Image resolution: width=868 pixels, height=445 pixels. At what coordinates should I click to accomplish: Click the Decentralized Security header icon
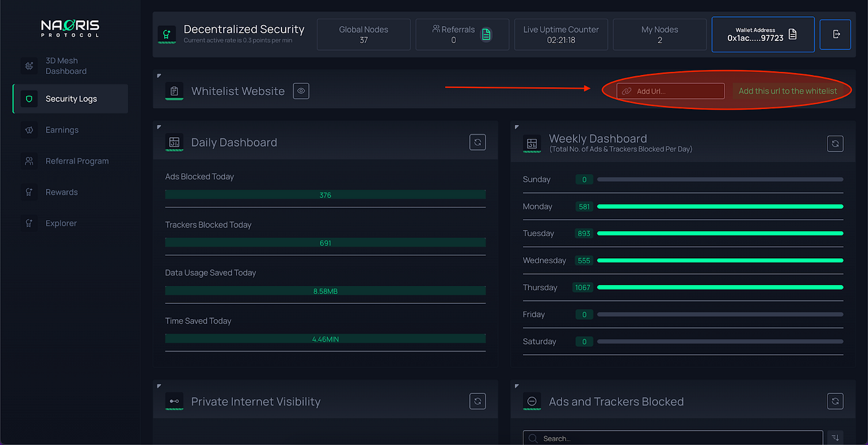pyautogui.click(x=166, y=35)
